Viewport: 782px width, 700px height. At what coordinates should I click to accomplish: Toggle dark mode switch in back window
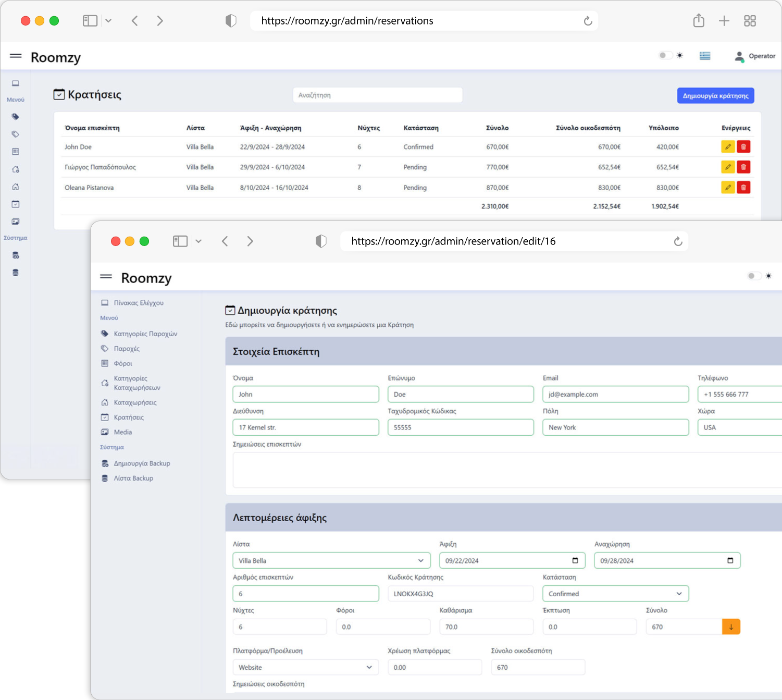pyautogui.click(x=665, y=56)
